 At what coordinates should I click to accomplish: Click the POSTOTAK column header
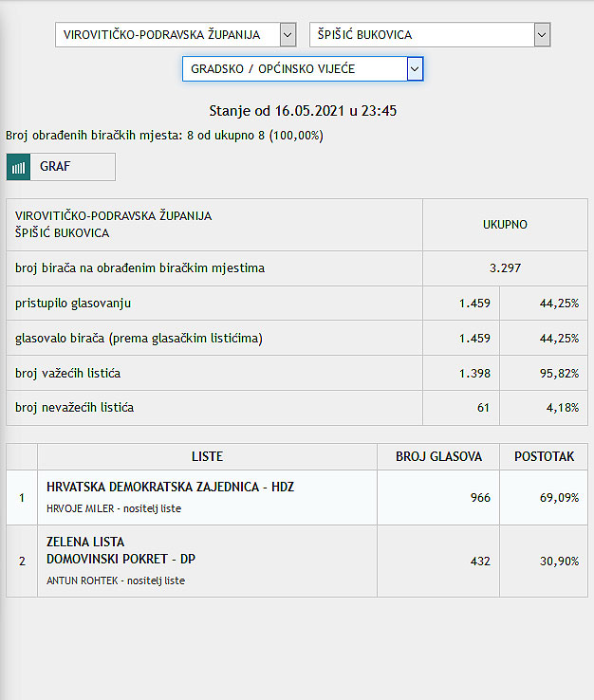[x=544, y=456]
